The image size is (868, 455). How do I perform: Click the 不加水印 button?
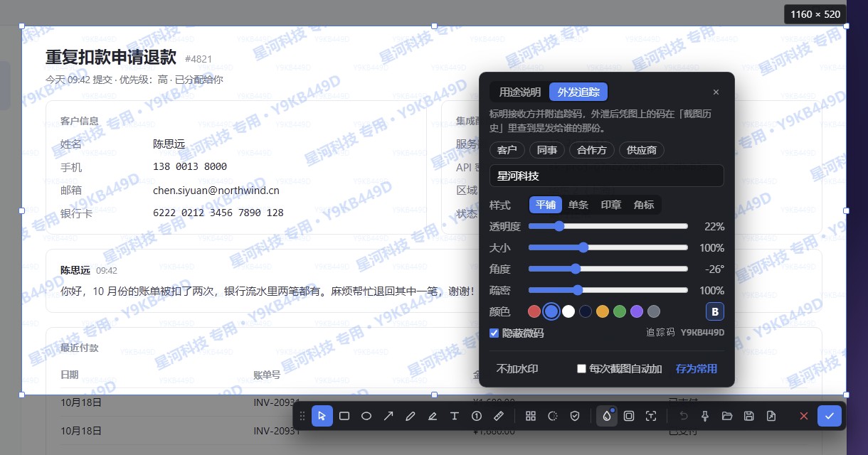(517, 369)
